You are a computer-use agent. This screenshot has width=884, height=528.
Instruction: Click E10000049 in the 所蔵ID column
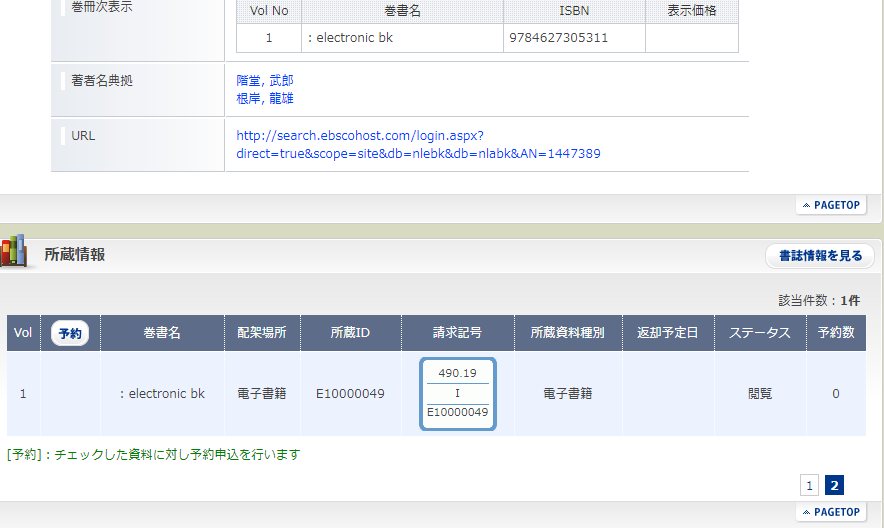click(350, 394)
